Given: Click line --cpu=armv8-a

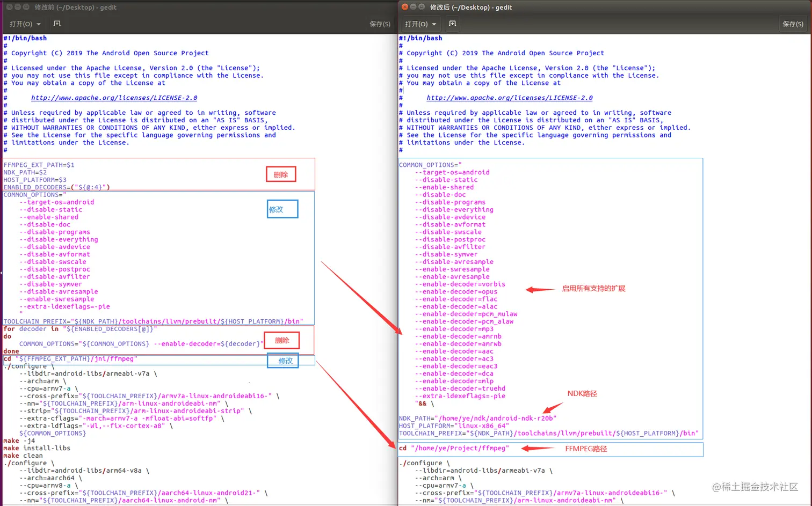Looking at the screenshot, I should 48,486.
